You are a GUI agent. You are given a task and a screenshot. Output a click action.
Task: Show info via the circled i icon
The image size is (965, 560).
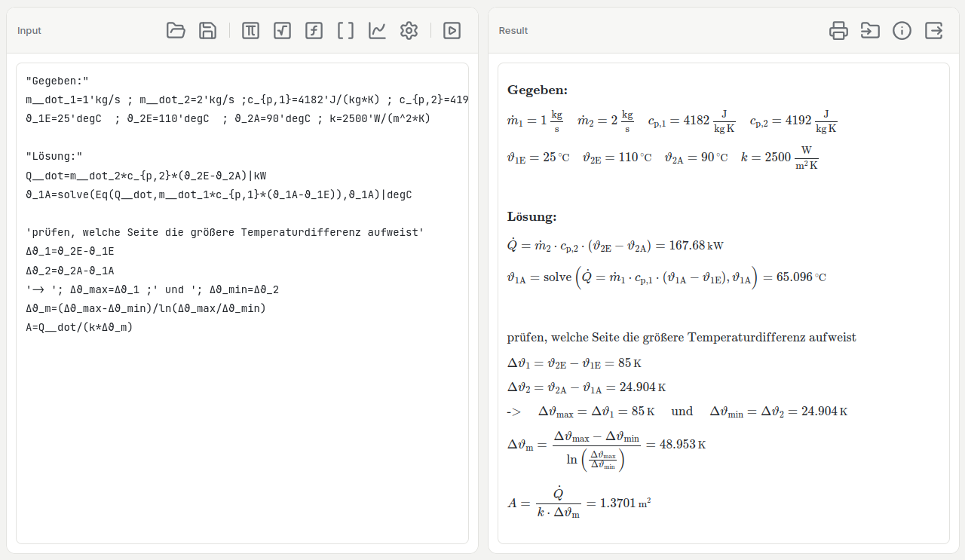pos(902,30)
